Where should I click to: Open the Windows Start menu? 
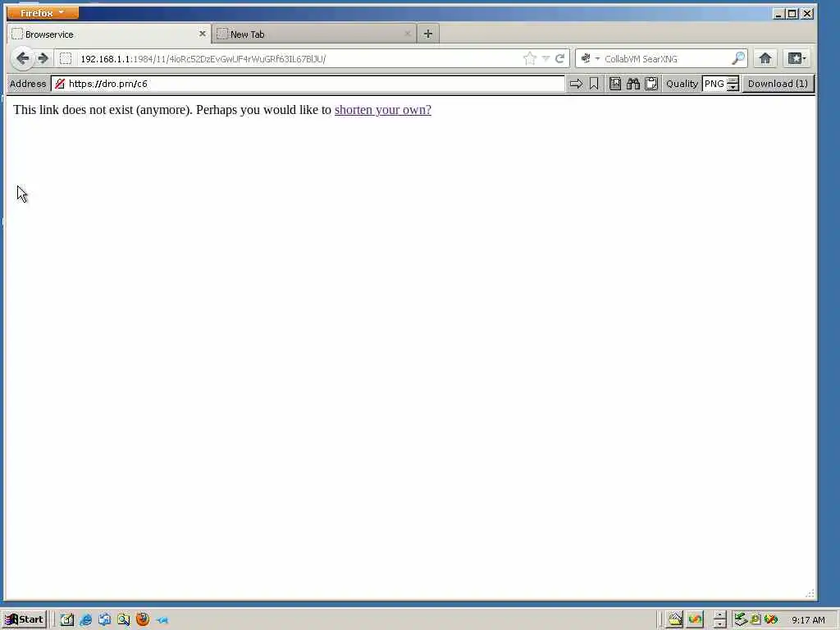point(25,619)
